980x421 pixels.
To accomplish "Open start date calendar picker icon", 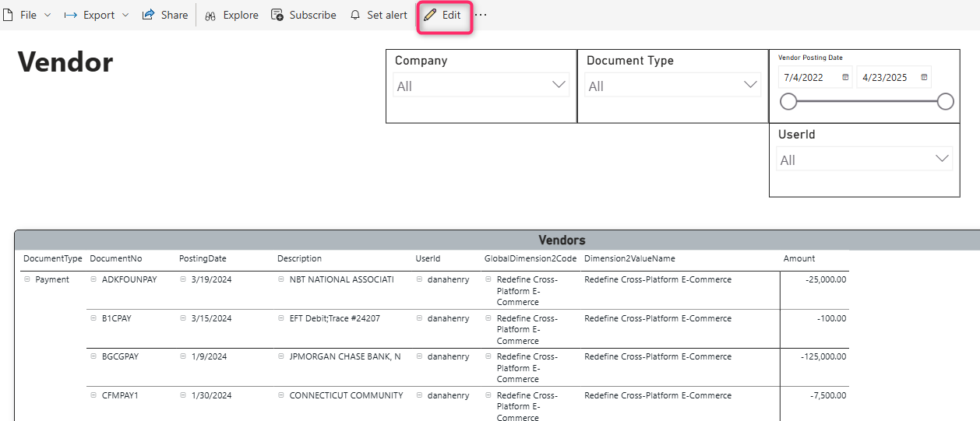I will click(x=845, y=78).
